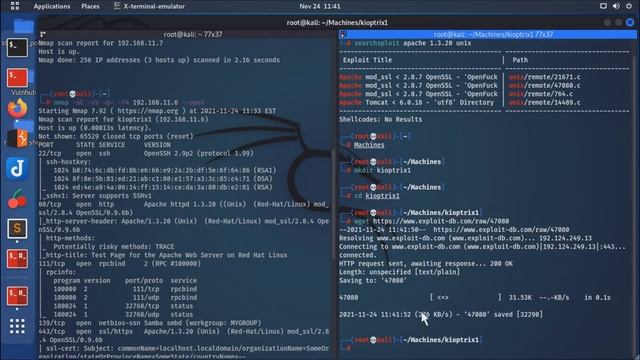Open Firefox from the dock
Screen dimensions: 640x360
[17, 108]
